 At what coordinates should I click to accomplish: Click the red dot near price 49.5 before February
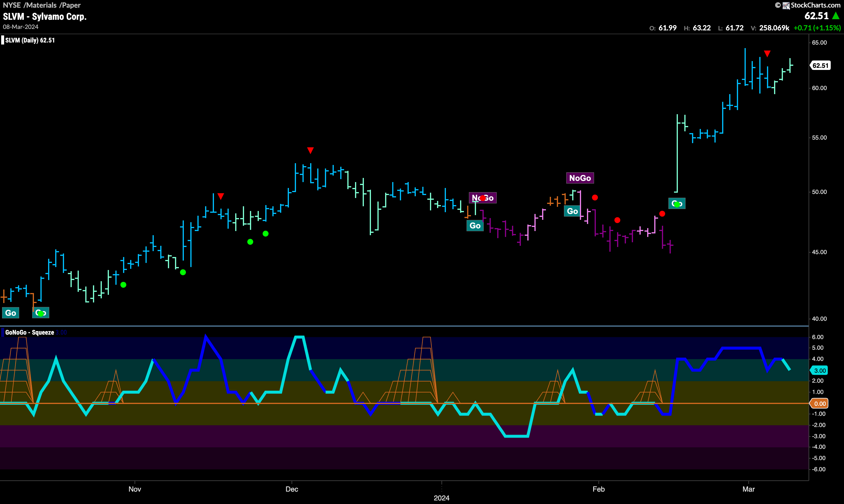(x=595, y=197)
